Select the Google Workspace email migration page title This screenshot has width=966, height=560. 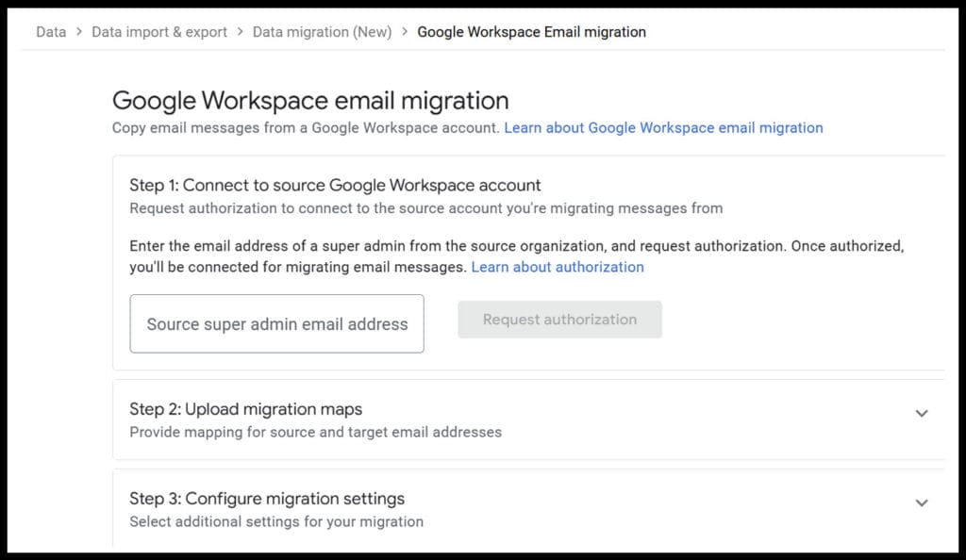[310, 100]
